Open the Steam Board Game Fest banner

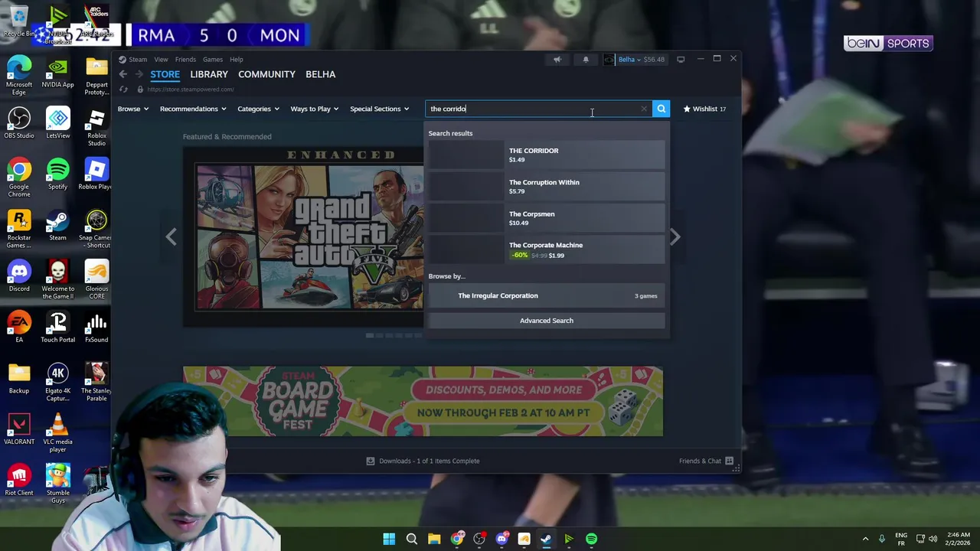pyautogui.click(x=423, y=401)
